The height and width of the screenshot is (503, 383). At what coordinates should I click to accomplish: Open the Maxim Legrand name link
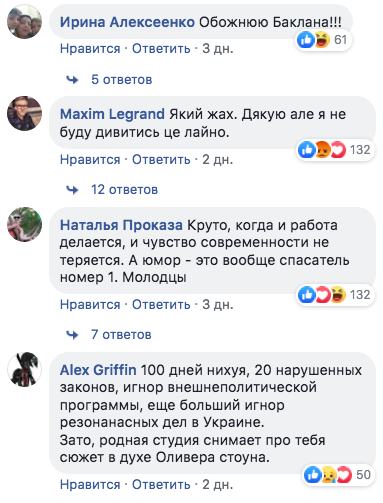pyautogui.click(x=112, y=114)
